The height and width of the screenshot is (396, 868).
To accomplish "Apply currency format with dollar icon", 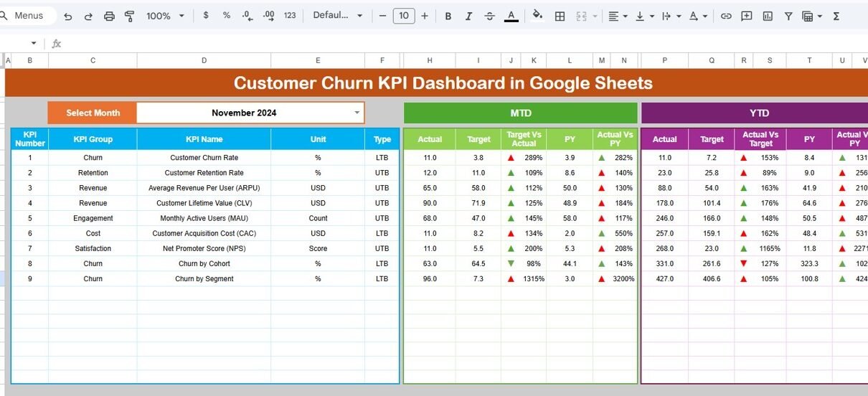I will [206, 16].
